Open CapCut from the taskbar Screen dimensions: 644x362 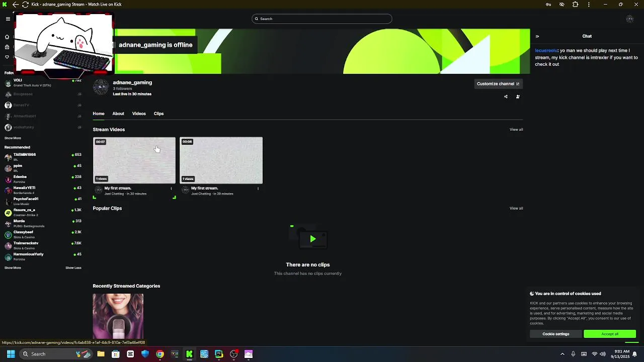130,354
